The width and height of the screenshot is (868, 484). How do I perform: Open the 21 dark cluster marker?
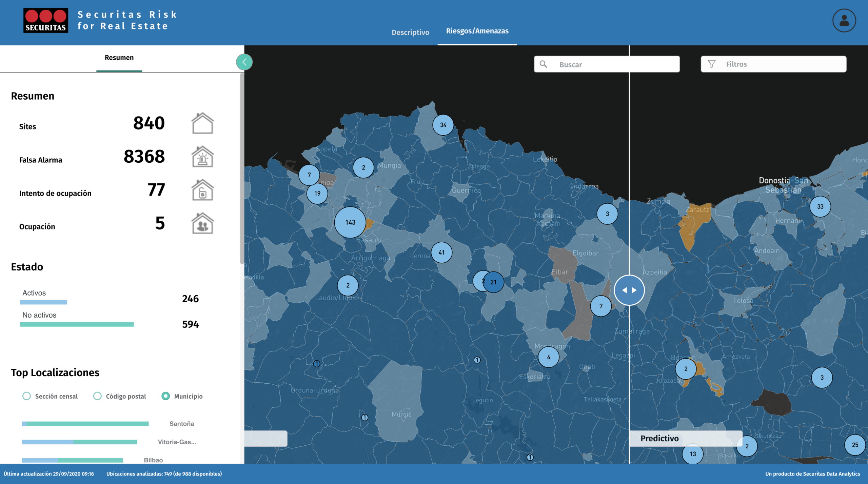(x=493, y=282)
